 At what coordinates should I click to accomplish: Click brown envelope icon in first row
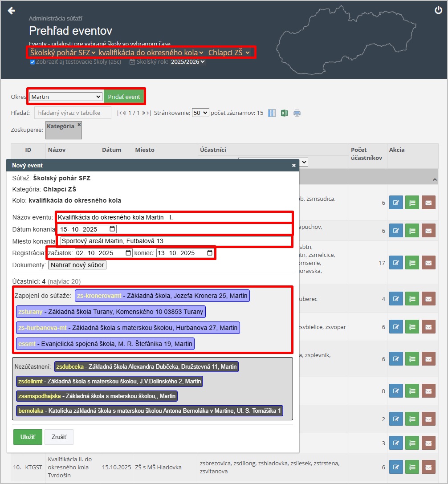coord(428,203)
